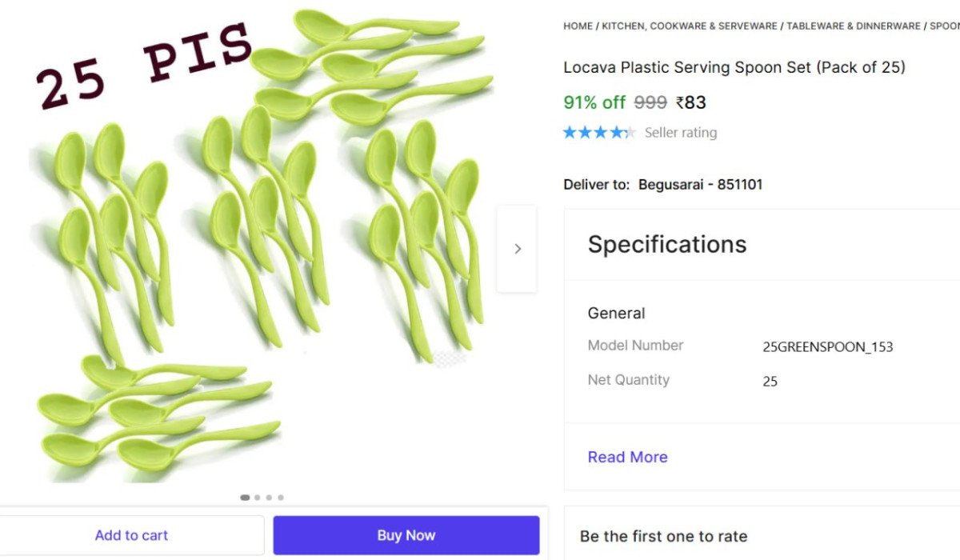Change delivery location Begusarai - 851101
960x560 pixels.
700,185
